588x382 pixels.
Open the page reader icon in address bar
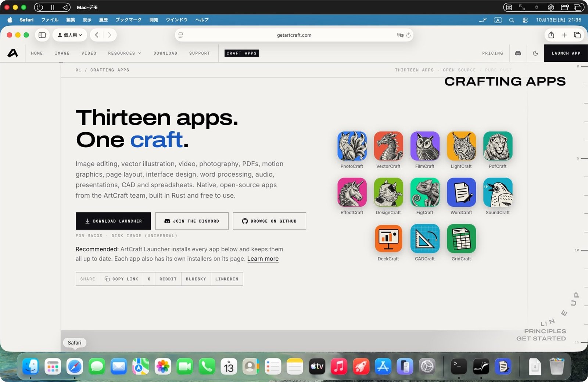pyautogui.click(x=181, y=35)
